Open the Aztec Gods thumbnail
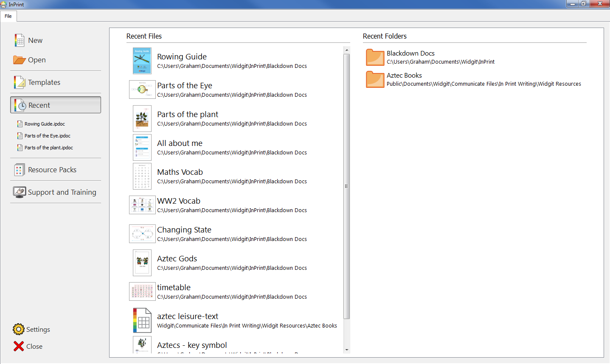This screenshot has height=364, width=610. tap(142, 263)
